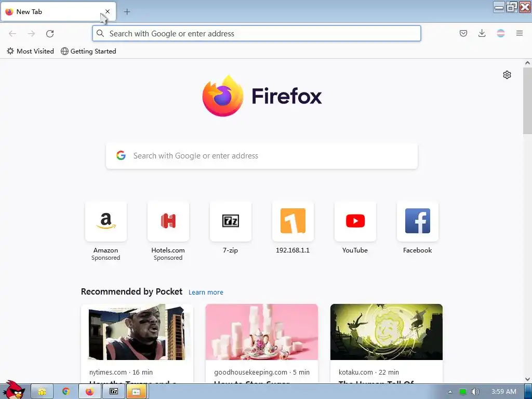
Task: Click the nytimes.com · 16 min label
Action: 121,372
